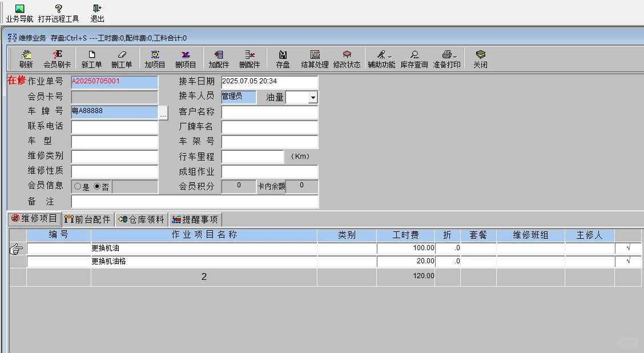644x353 pixels.
Task: Click the 接车人员 field 管理员
Action: [239, 97]
